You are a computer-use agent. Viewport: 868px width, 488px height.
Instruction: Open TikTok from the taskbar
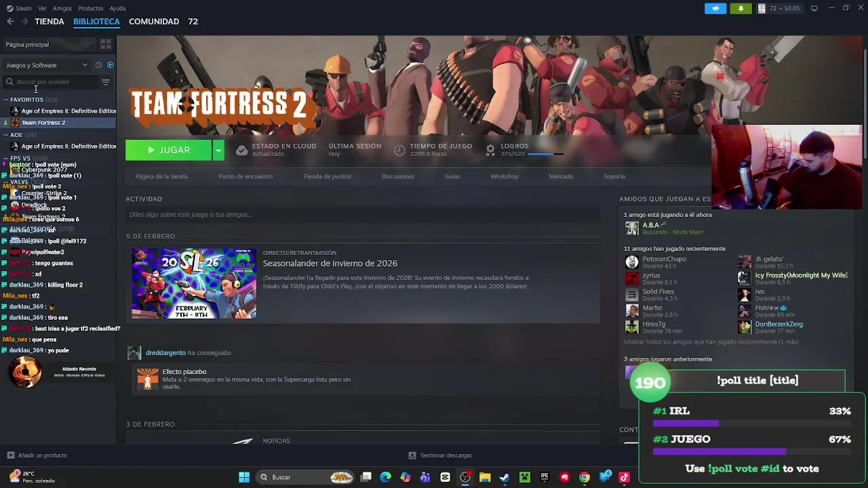(x=625, y=477)
